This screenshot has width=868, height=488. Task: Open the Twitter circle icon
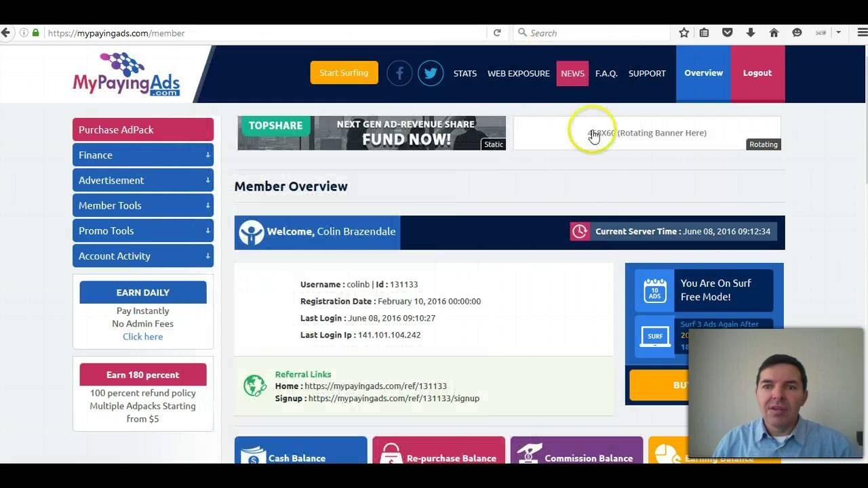click(x=431, y=73)
